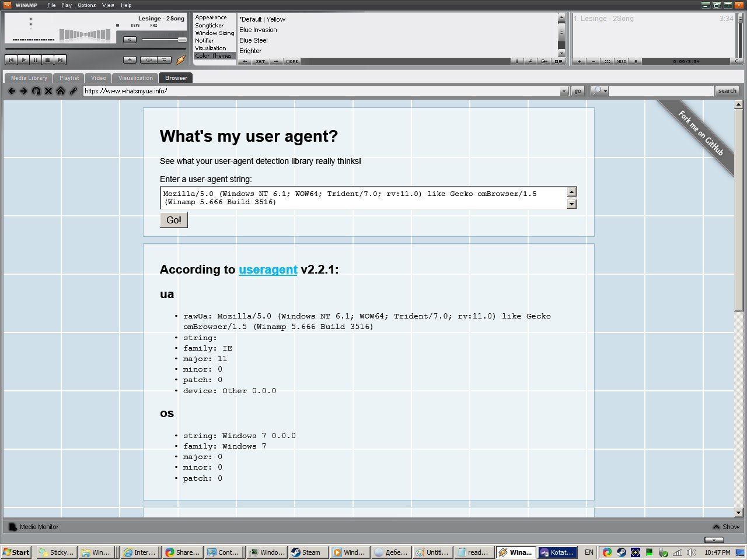Click the Winamp lightning bolt icon
Image resolution: width=747 pixels, height=560 pixels.
[x=181, y=60]
